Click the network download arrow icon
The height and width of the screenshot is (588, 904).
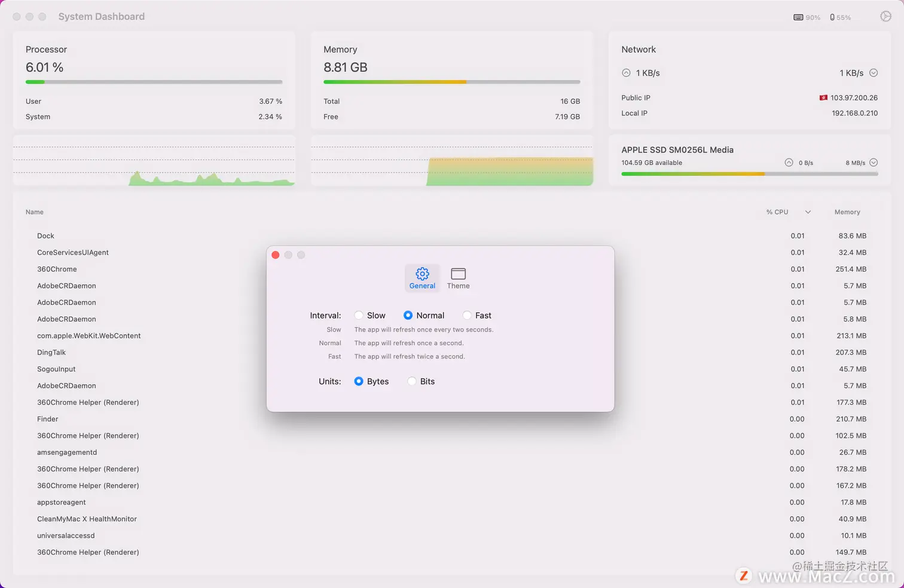coord(874,73)
